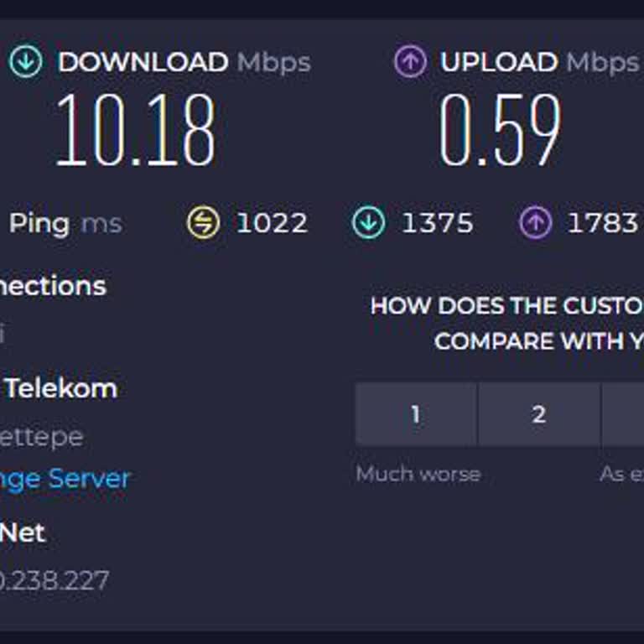644x644 pixels.
Task: Click the IP address ending in 238.227
Action: point(55,580)
